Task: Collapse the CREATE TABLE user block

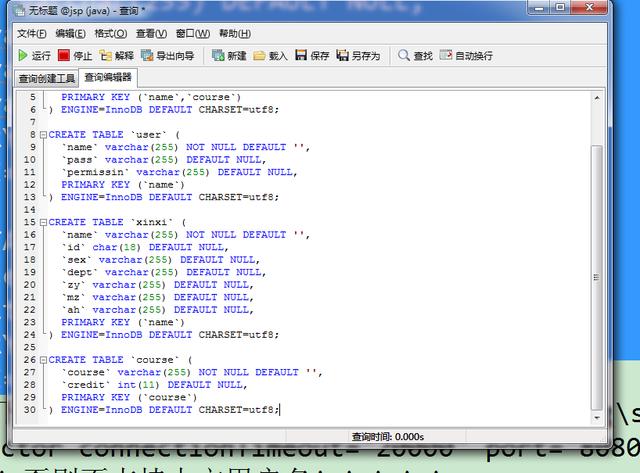Action: (43, 135)
